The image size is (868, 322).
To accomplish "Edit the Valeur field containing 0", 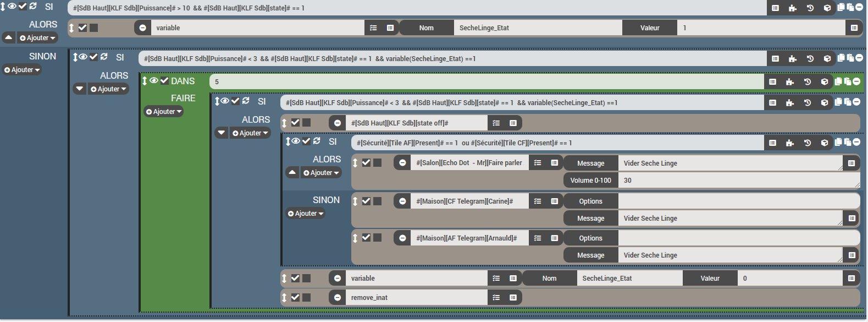I will click(790, 278).
